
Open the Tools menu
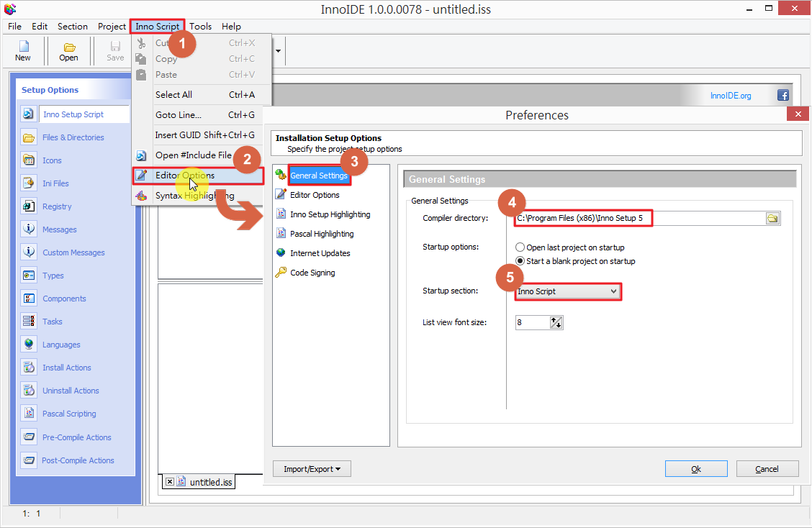(200, 26)
